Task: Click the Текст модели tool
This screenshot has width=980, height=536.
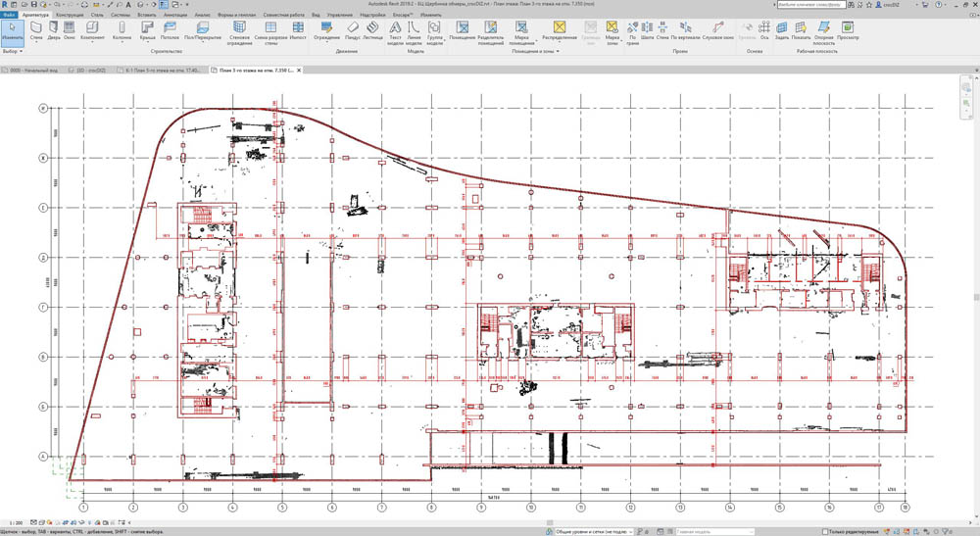Action: [395, 33]
